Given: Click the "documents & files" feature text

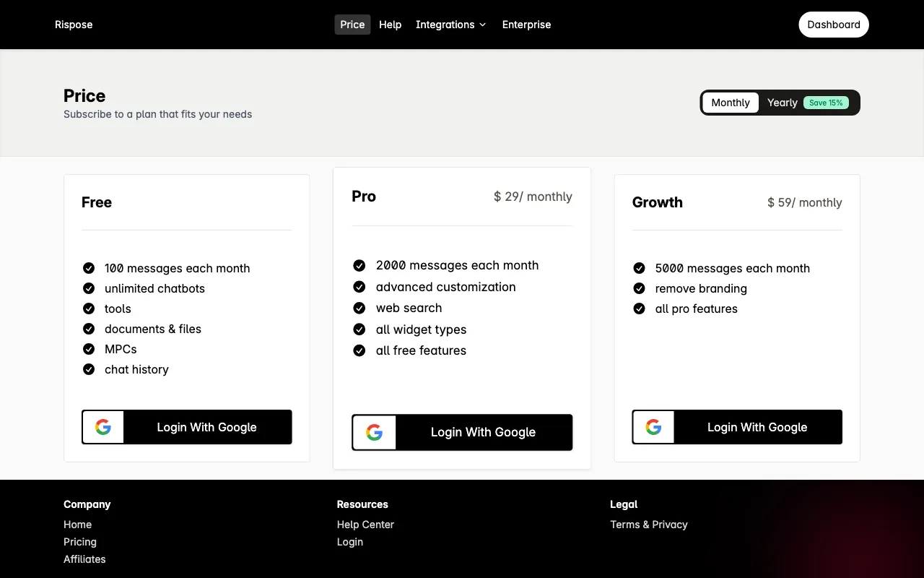Looking at the screenshot, I should point(153,329).
